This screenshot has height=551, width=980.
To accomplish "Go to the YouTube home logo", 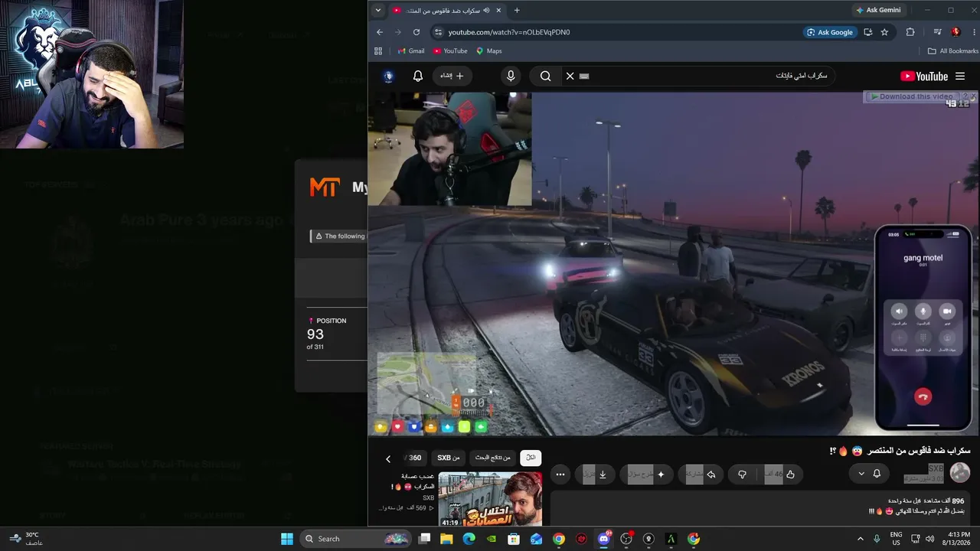I will tap(924, 77).
